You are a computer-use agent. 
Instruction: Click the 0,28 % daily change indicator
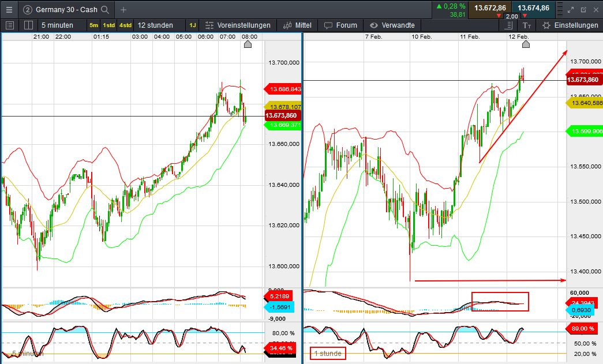click(x=450, y=6)
